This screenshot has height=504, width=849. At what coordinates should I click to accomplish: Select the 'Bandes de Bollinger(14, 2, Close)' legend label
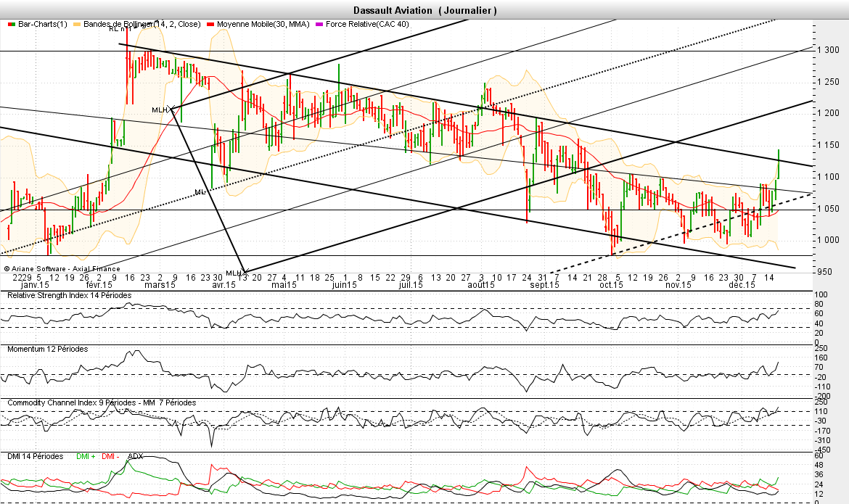coord(141,25)
